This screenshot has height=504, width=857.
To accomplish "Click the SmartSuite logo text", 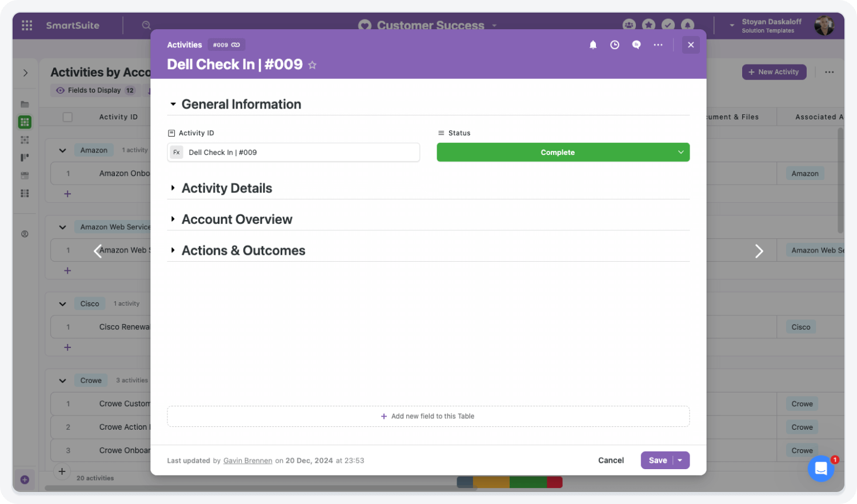I will 73,26.
